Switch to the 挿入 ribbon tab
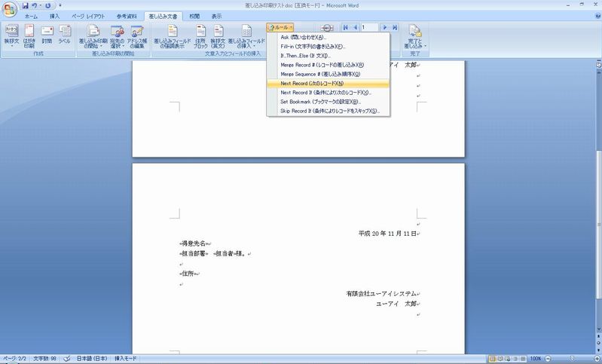Screen dimensions: 602x364 54,16
